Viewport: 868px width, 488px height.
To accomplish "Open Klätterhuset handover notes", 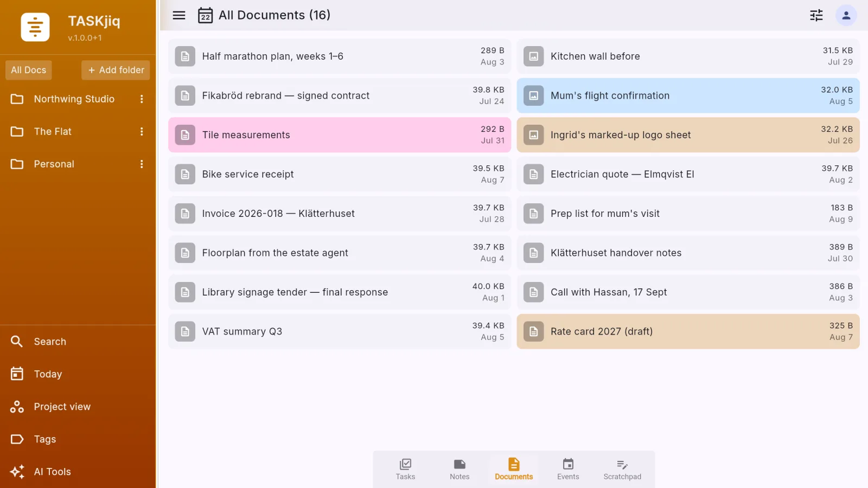I will pyautogui.click(x=688, y=253).
